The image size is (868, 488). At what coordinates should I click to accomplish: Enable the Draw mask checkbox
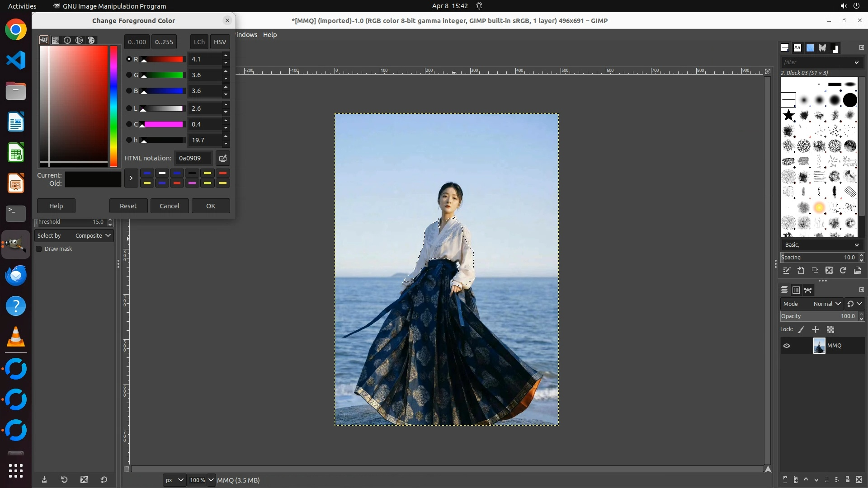pos(39,249)
